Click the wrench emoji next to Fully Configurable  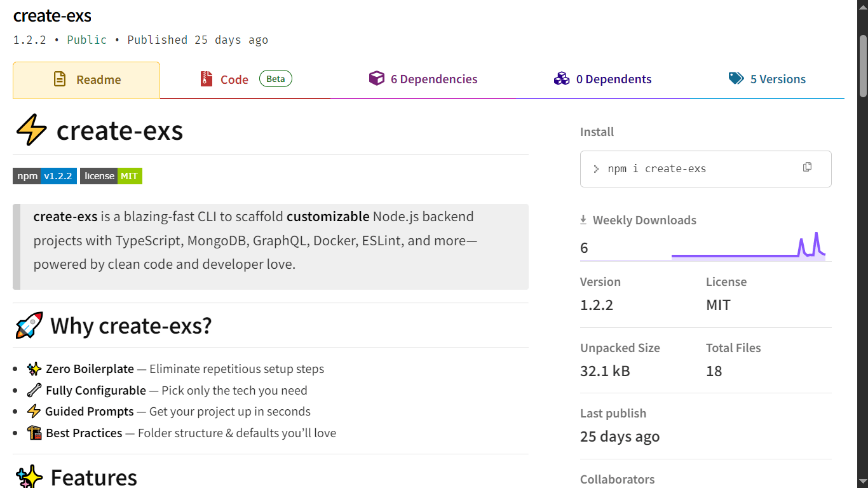click(x=34, y=390)
